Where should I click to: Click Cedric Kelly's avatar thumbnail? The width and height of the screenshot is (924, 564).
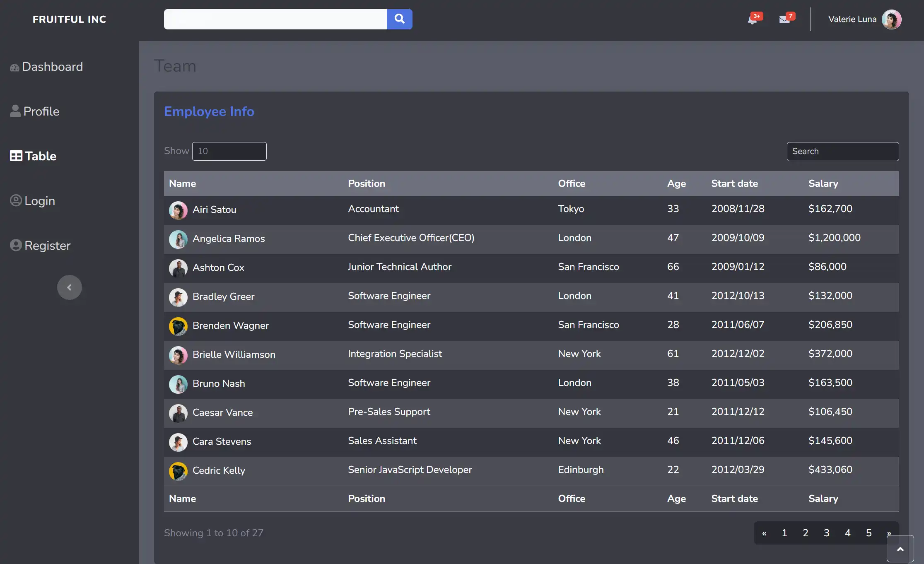(178, 471)
